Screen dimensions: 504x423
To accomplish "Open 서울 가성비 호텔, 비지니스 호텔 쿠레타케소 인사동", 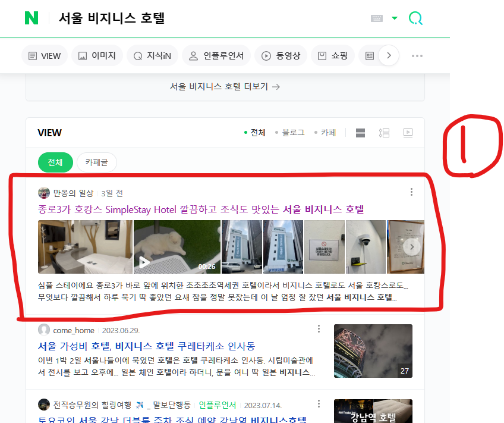I will pyautogui.click(x=146, y=346).
